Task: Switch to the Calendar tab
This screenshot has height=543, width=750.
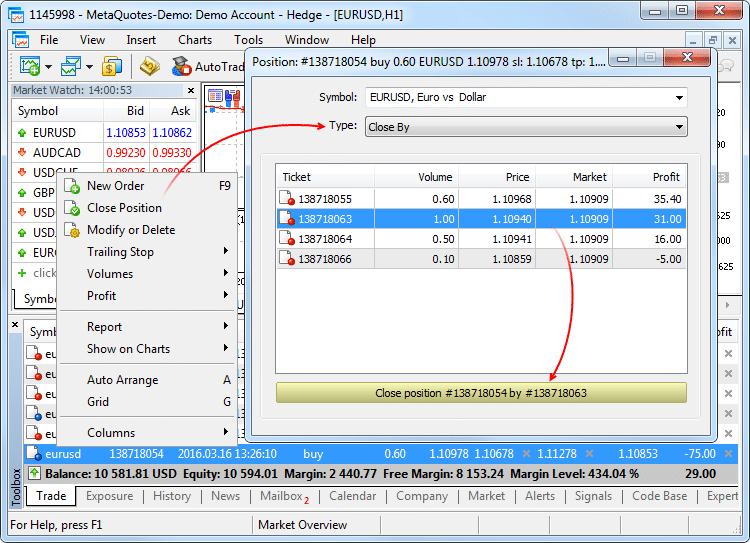Action: pyautogui.click(x=352, y=496)
